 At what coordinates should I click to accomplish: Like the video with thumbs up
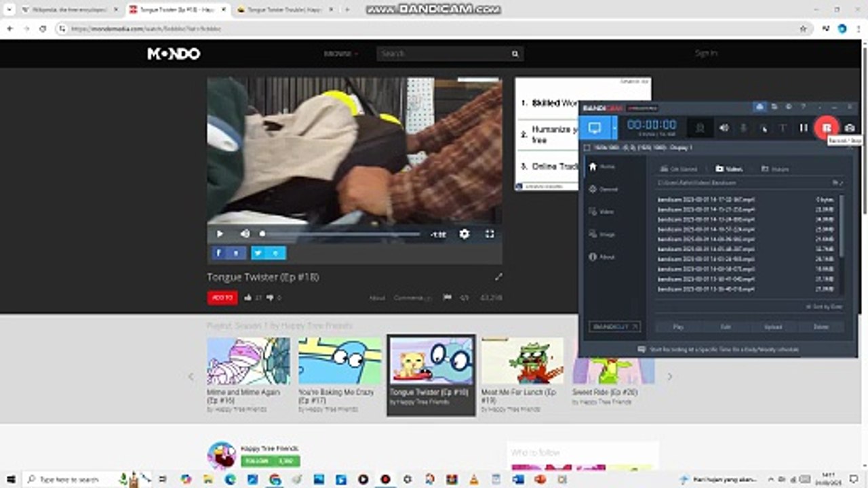(x=248, y=298)
